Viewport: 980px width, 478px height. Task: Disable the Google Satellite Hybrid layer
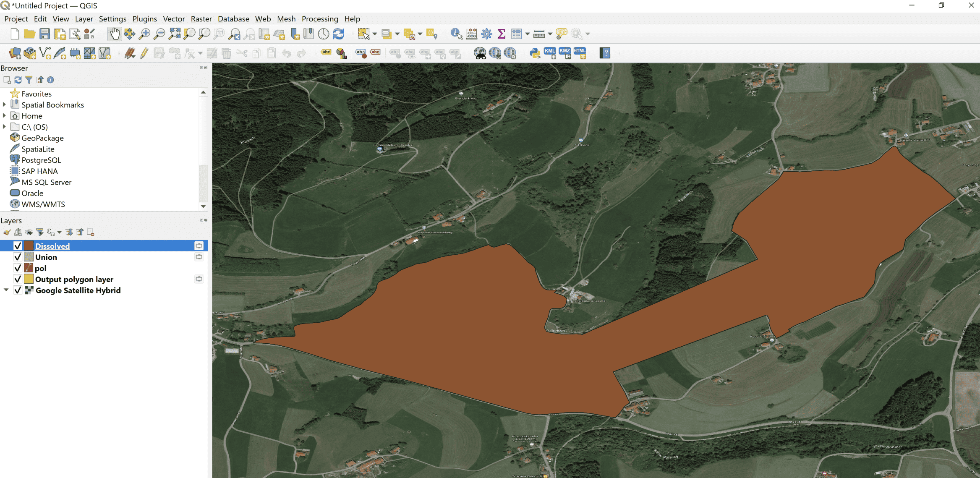click(18, 290)
